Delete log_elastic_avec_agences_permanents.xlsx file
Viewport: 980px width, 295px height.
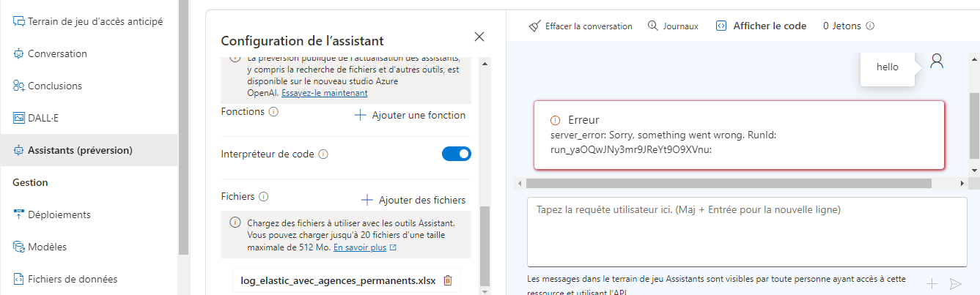448,280
